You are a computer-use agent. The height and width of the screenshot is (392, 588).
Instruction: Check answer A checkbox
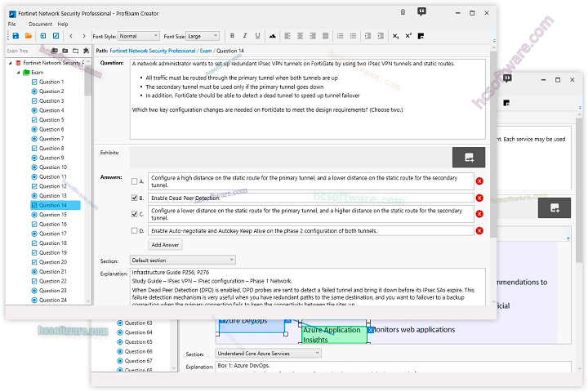pyautogui.click(x=134, y=181)
